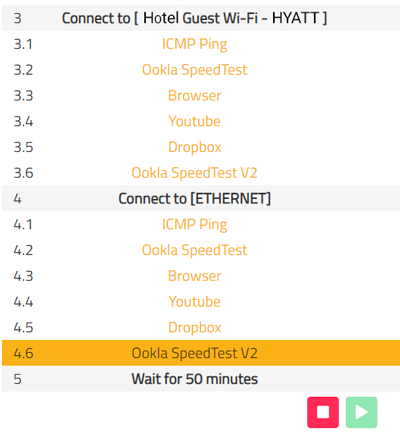Select Connect to Hotel Guest Wi-Fi - HYATT row

(x=201, y=18)
